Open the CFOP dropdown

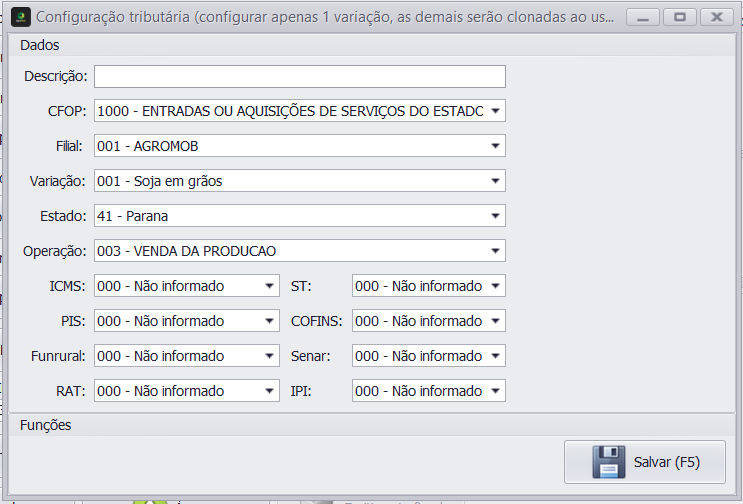299,111
